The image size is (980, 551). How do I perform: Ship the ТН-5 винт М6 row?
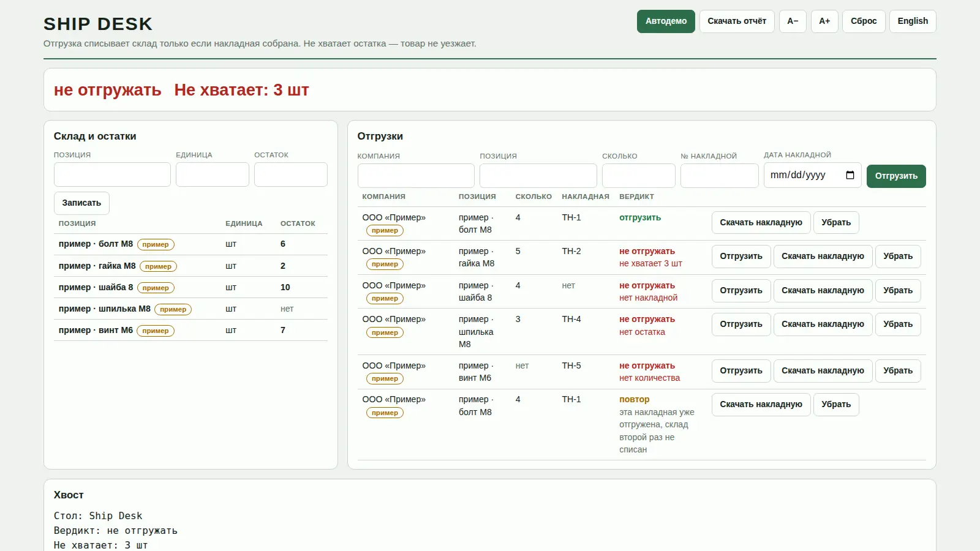tap(741, 371)
